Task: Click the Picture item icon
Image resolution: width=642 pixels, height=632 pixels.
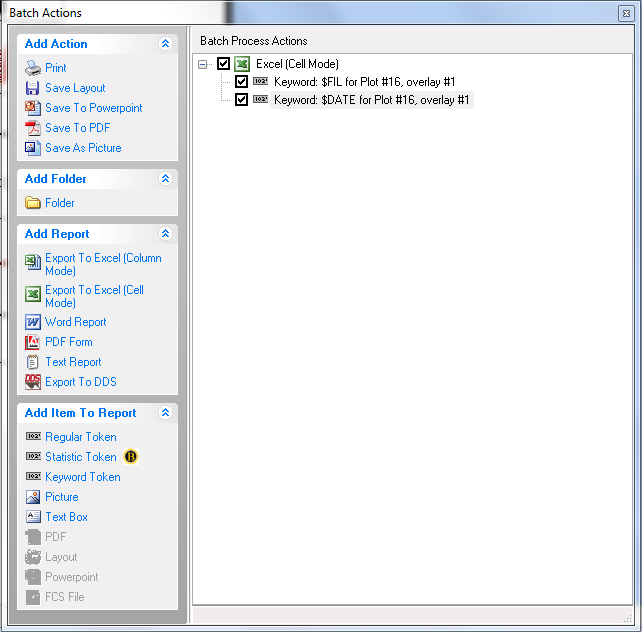Action: click(x=33, y=497)
